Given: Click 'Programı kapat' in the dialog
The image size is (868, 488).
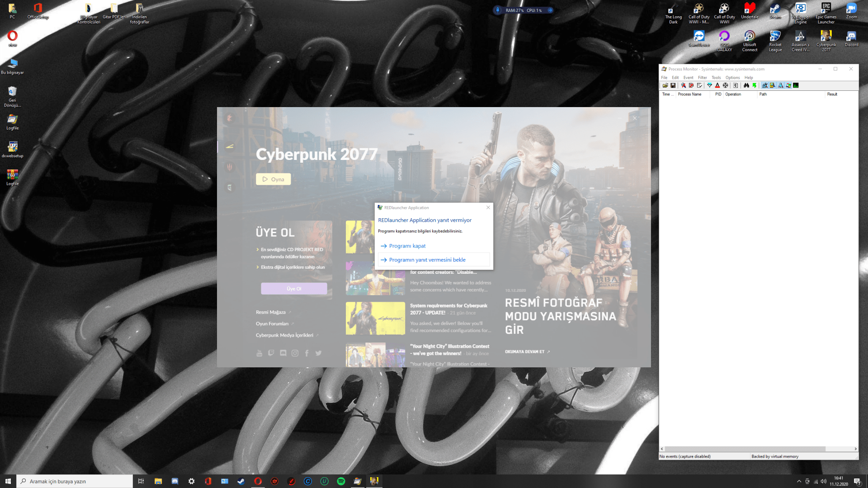Looking at the screenshot, I should [407, 246].
